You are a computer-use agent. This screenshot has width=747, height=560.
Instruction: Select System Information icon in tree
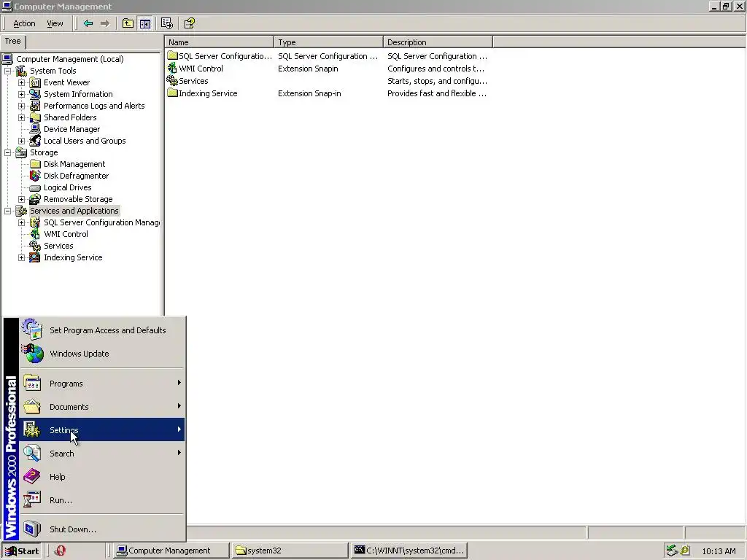coord(35,94)
